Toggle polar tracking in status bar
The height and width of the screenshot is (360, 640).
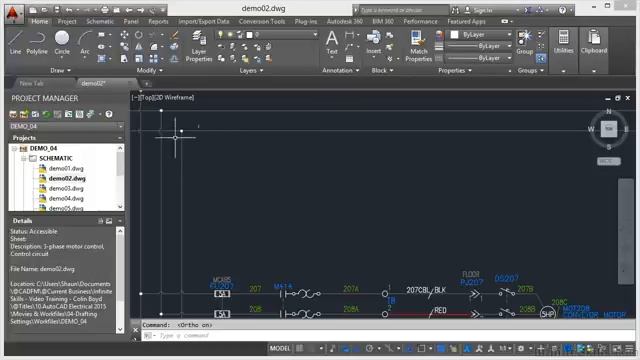point(369,348)
